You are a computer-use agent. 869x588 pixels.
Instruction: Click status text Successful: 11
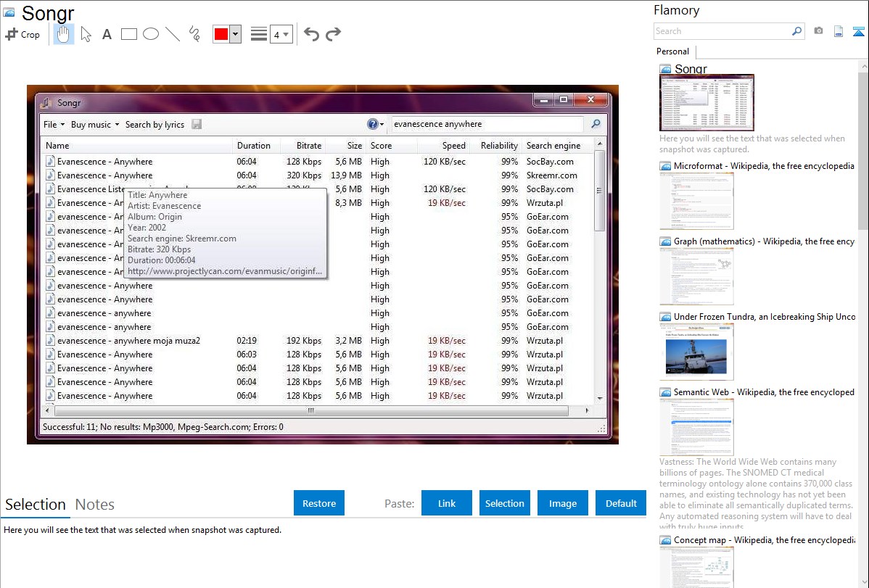70,427
